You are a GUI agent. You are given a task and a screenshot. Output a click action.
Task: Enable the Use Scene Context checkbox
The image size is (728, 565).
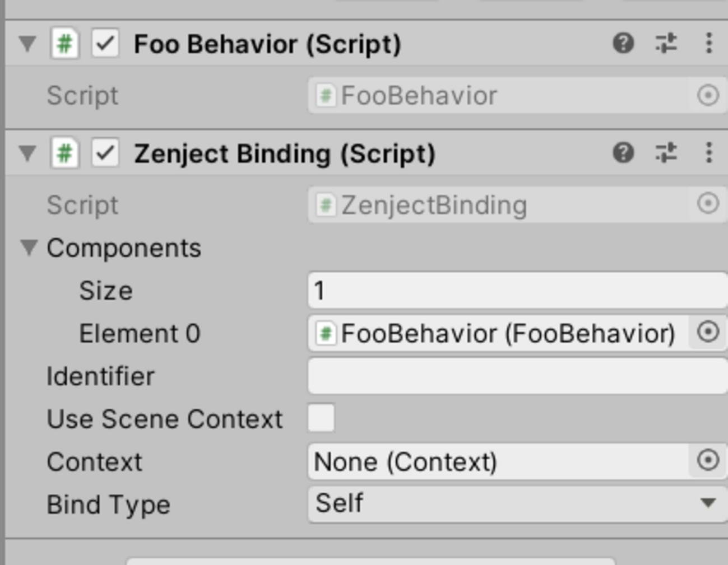coord(321,418)
